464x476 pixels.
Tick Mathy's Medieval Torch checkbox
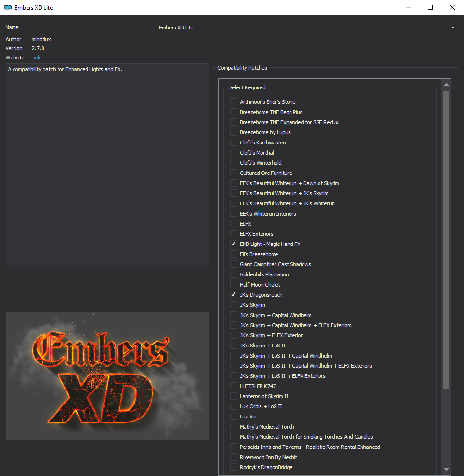point(233,427)
